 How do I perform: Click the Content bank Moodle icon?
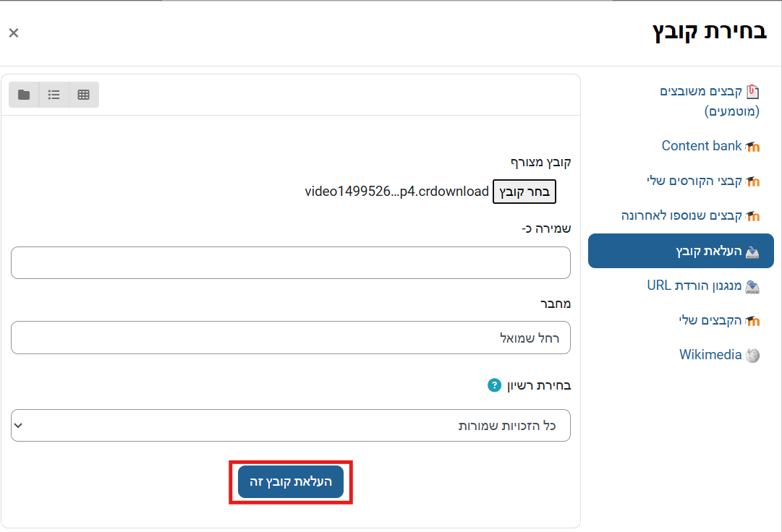pyautogui.click(x=753, y=147)
